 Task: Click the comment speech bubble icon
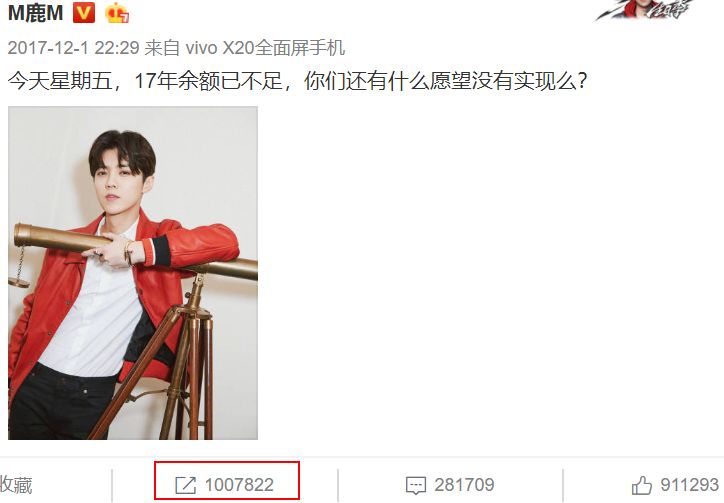(x=416, y=486)
